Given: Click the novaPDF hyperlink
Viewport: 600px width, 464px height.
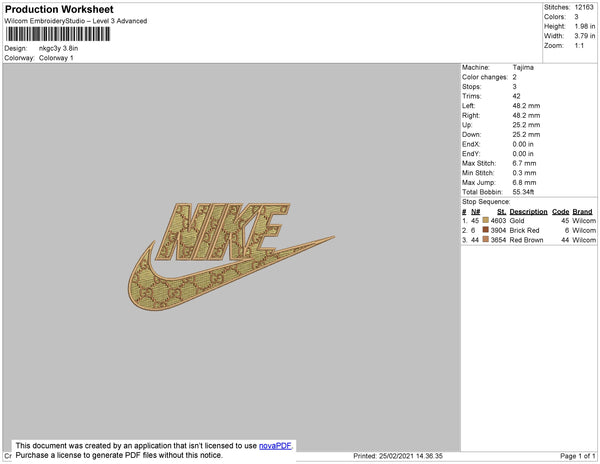Looking at the screenshot, I should (276, 446).
